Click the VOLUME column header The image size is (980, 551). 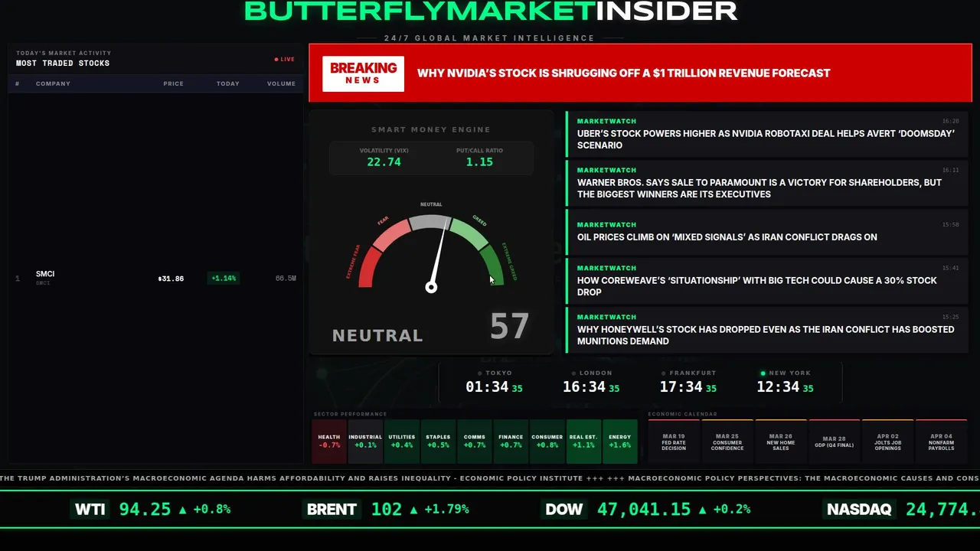[x=281, y=83]
